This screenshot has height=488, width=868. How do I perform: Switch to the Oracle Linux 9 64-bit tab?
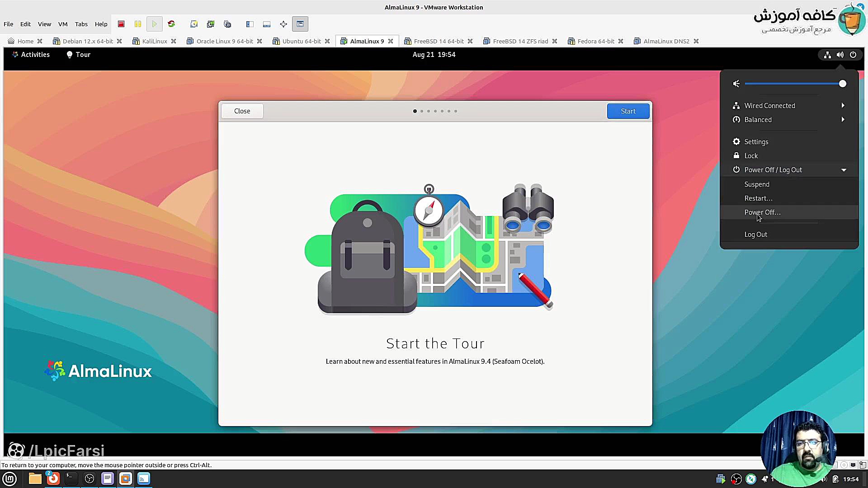[224, 41]
